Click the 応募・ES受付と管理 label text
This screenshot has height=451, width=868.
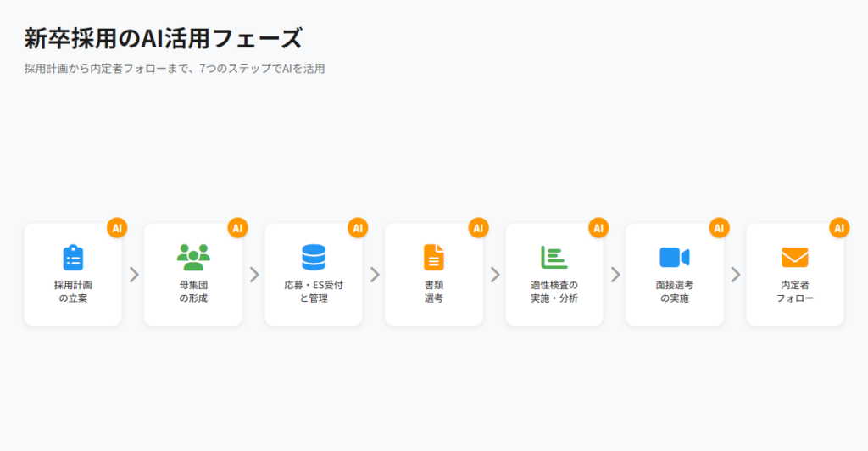point(314,292)
